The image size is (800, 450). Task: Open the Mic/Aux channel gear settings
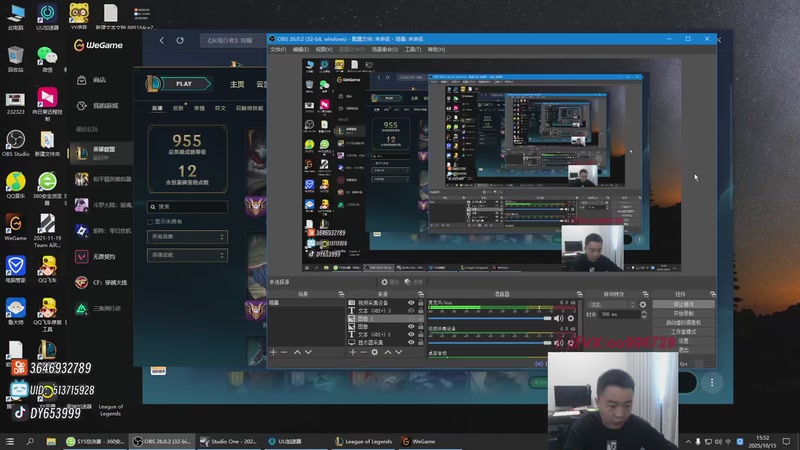pyautogui.click(x=571, y=318)
